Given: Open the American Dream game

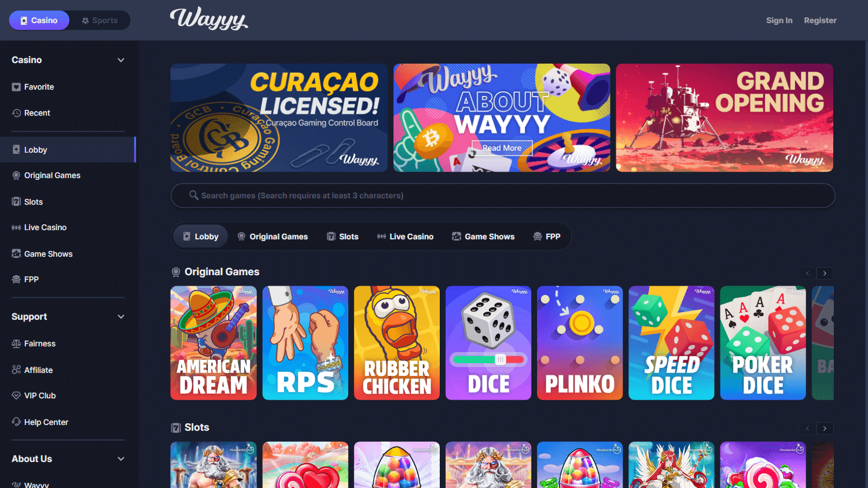Looking at the screenshot, I should click(x=214, y=343).
